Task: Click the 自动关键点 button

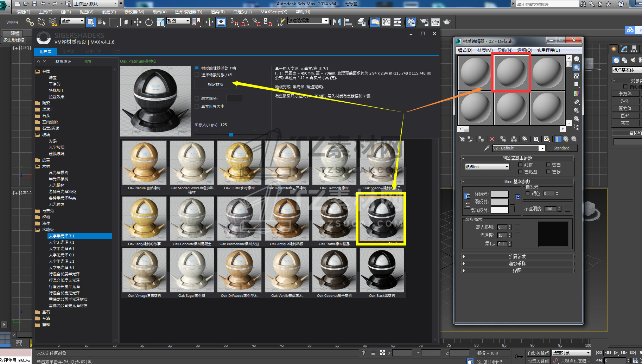Action: tap(538, 353)
